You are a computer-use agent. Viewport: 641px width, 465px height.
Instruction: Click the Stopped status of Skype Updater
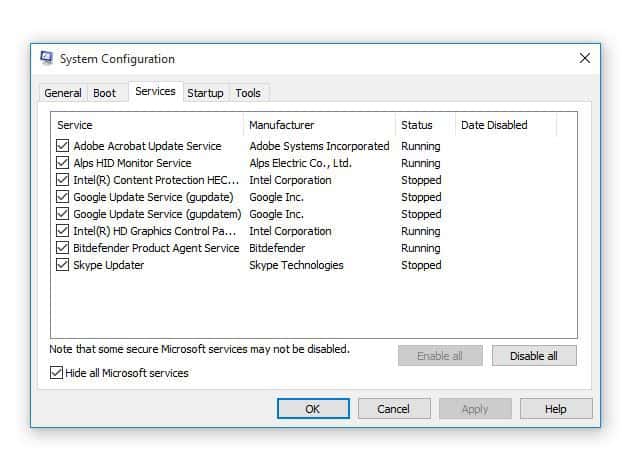tap(421, 265)
